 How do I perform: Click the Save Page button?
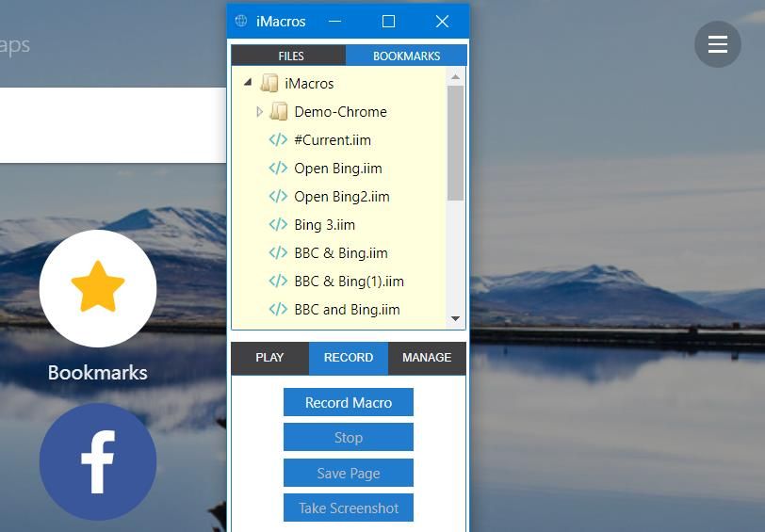349,473
